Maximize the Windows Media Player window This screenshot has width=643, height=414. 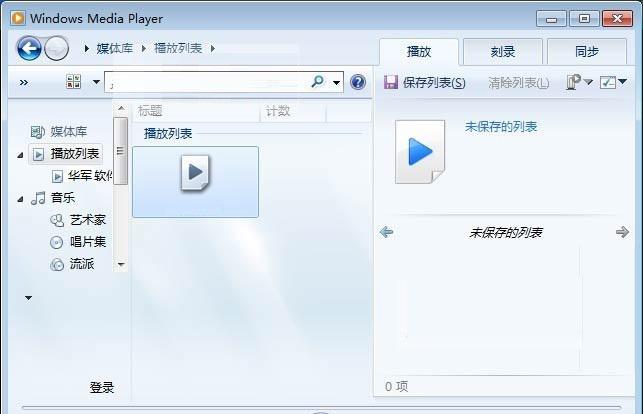(584, 19)
